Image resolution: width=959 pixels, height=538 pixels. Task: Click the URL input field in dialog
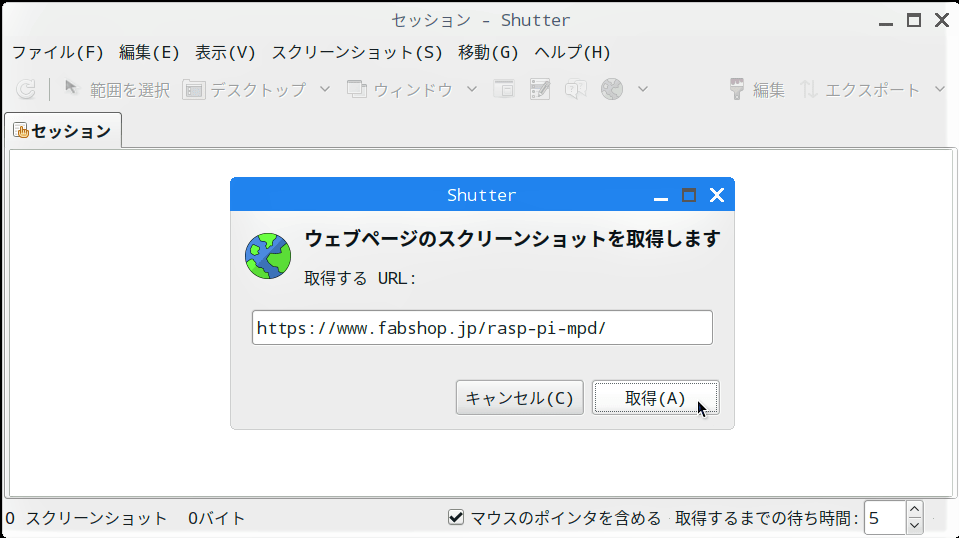click(482, 328)
